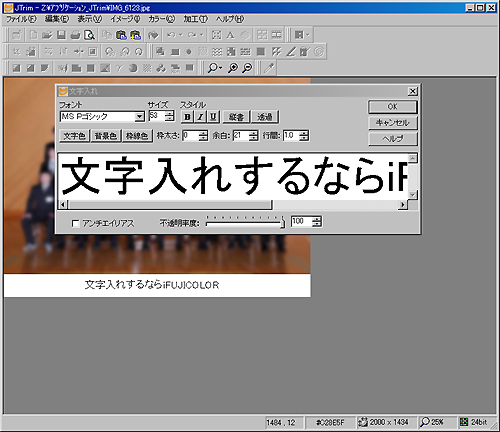Click the Copy icon in toolbar
The image size is (500, 432).
[x=107, y=35]
